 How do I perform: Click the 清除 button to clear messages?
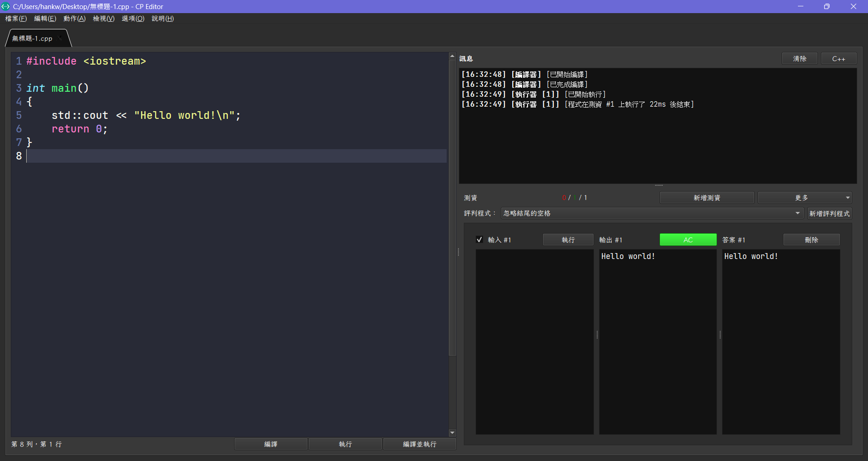coord(800,59)
